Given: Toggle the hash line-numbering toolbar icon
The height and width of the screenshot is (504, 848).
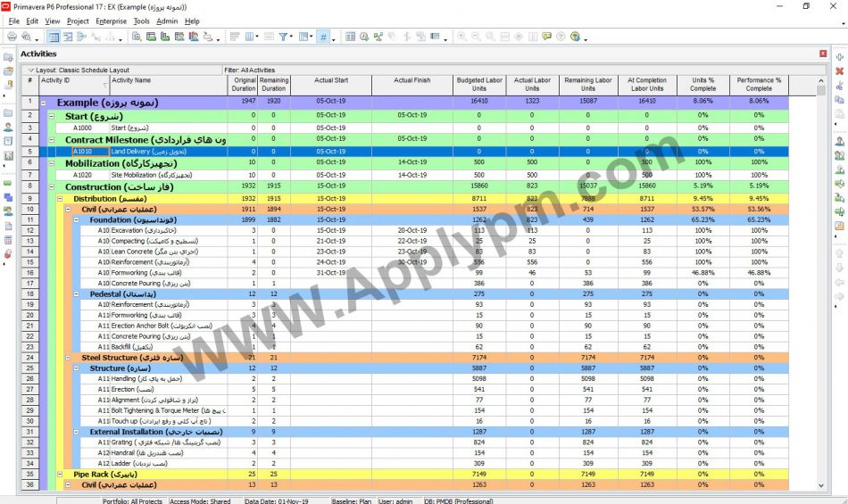Looking at the screenshot, I should point(323,37).
